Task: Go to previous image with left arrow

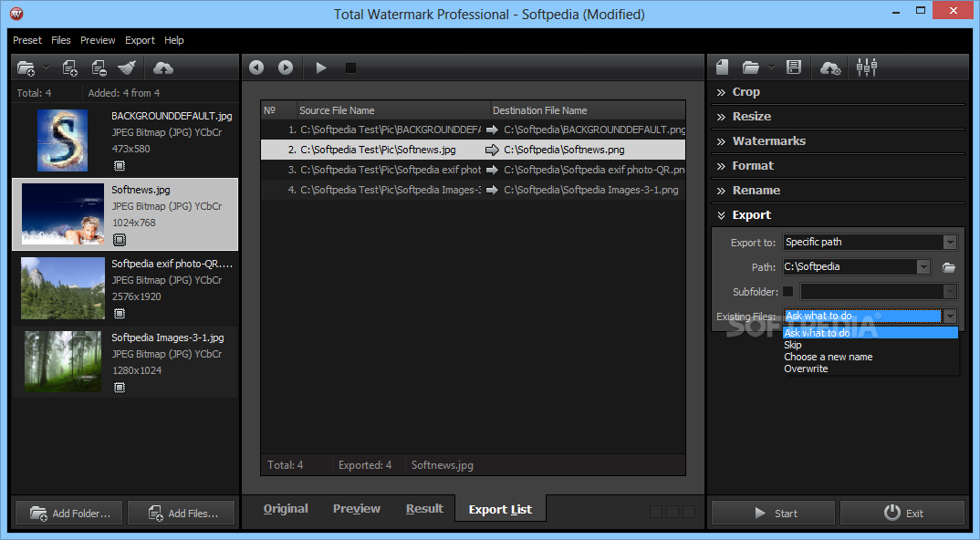Action: (256, 67)
